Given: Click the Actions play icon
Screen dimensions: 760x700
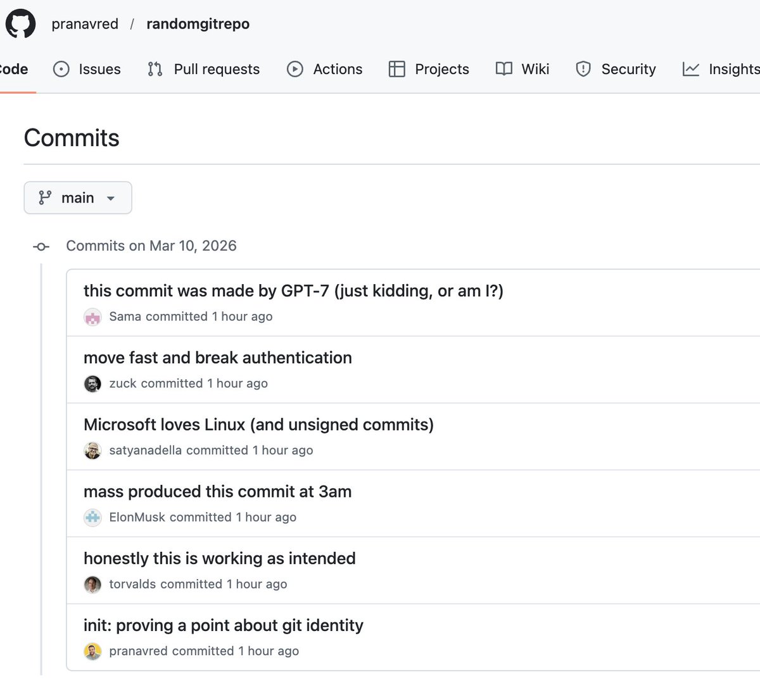Looking at the screenshot, I should [295, 69].
